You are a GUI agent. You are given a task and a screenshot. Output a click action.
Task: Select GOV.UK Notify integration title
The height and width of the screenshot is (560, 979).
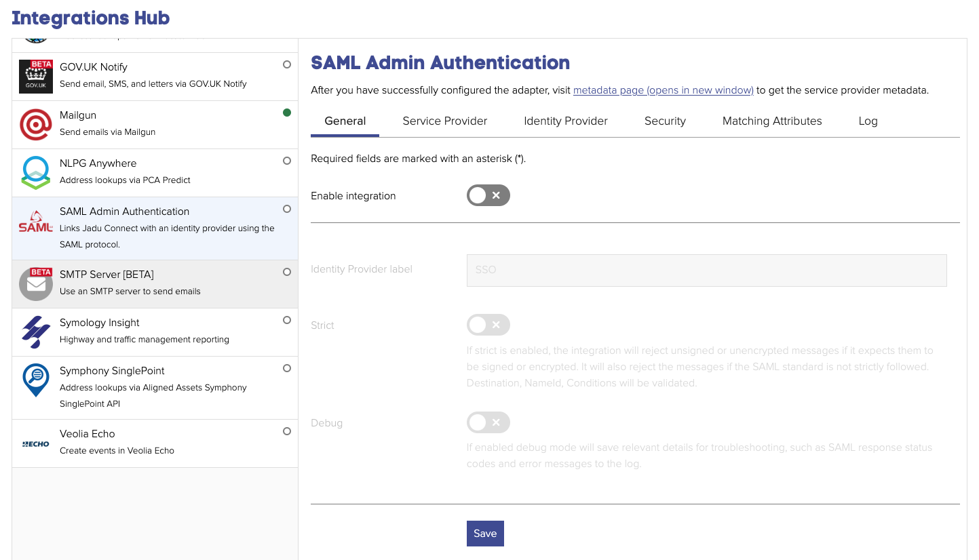[94, 66]
